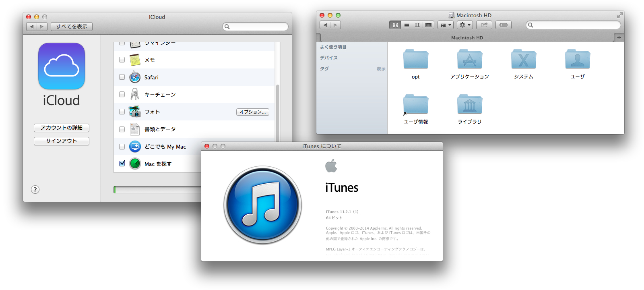The image size is (644, 290).
Task: Enable the フォト checkbox
Action: tap(122, 112)
